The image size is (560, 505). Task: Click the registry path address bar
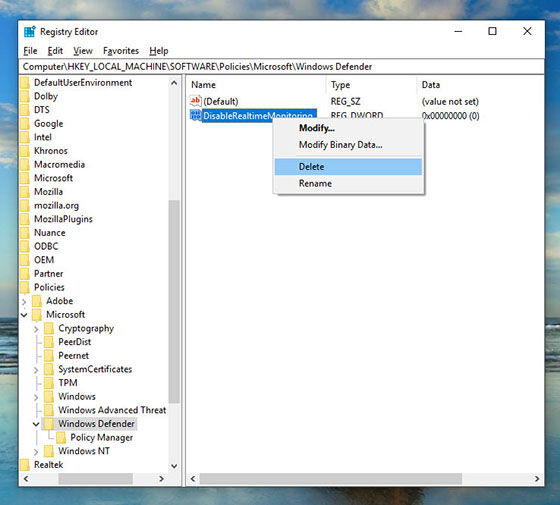click(281, 67)
